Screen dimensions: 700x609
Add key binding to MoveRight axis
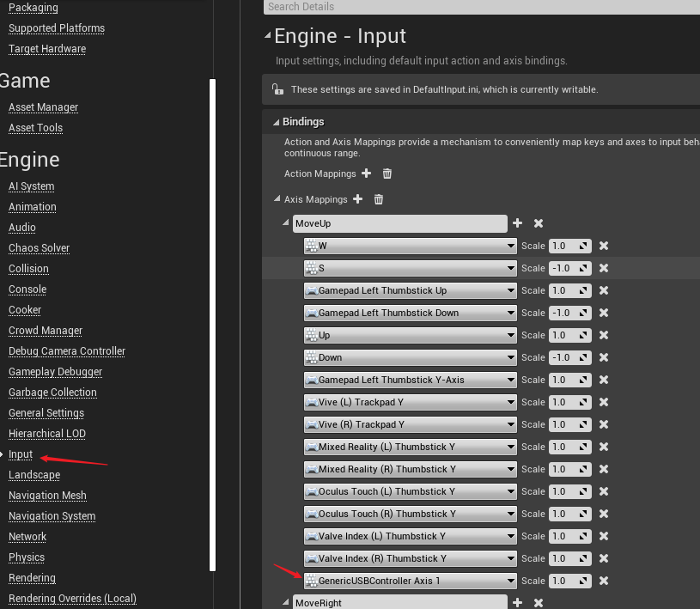click(517, 603)
